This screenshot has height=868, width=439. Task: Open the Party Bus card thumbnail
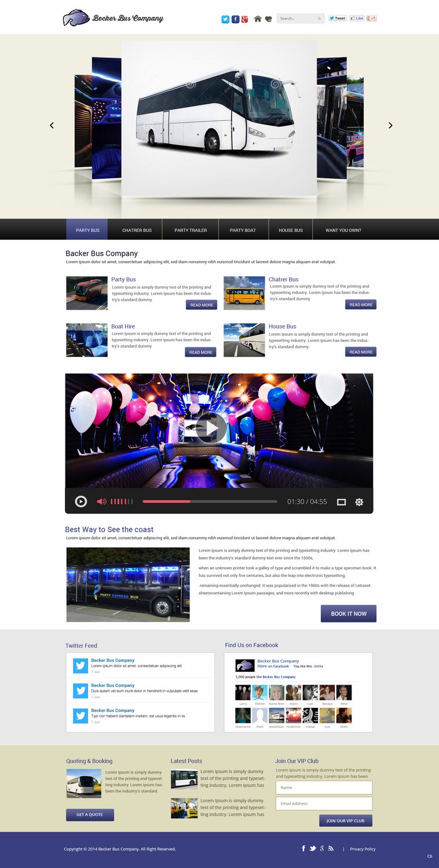click(87, 293)
